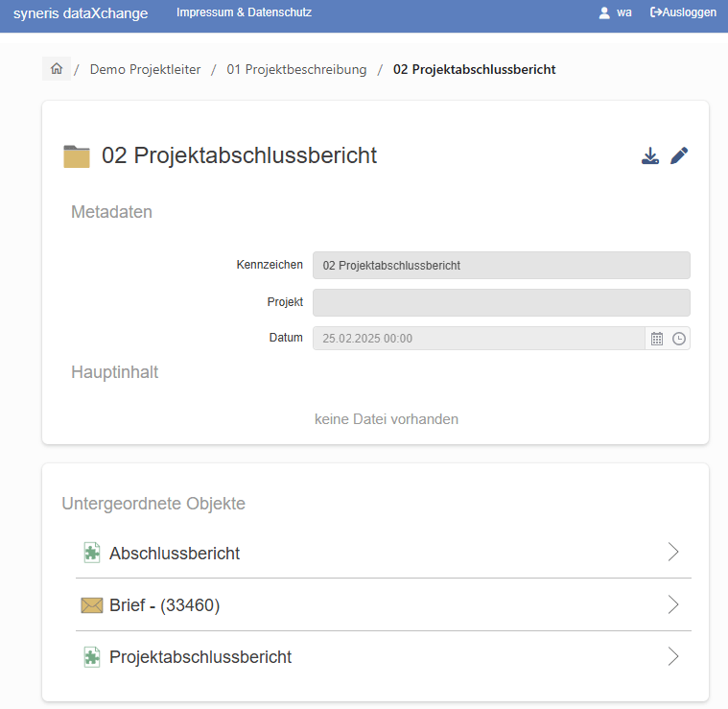Edit folder using the pencil icon
This screenshot has height=709, width=728.
coord(679,156)
